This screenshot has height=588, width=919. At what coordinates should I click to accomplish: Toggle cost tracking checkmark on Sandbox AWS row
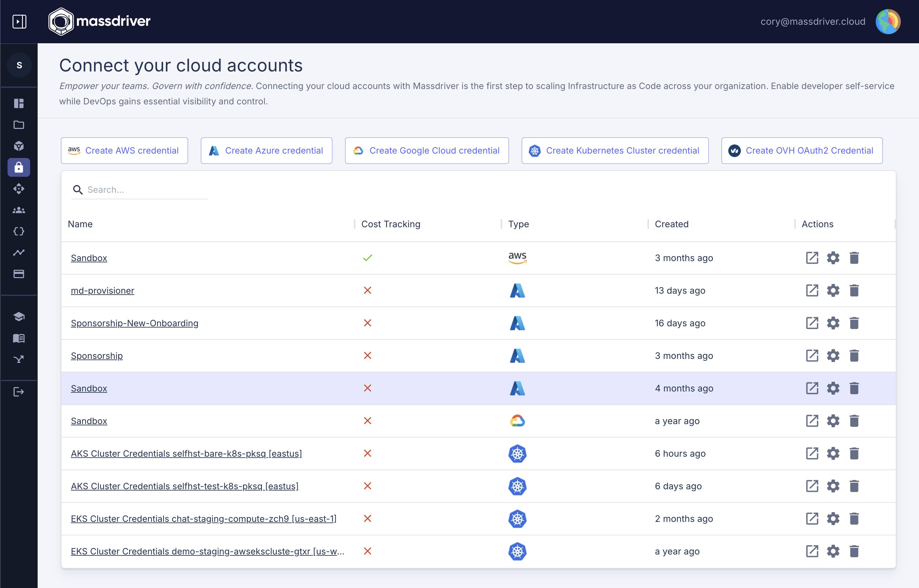[368, 258]
